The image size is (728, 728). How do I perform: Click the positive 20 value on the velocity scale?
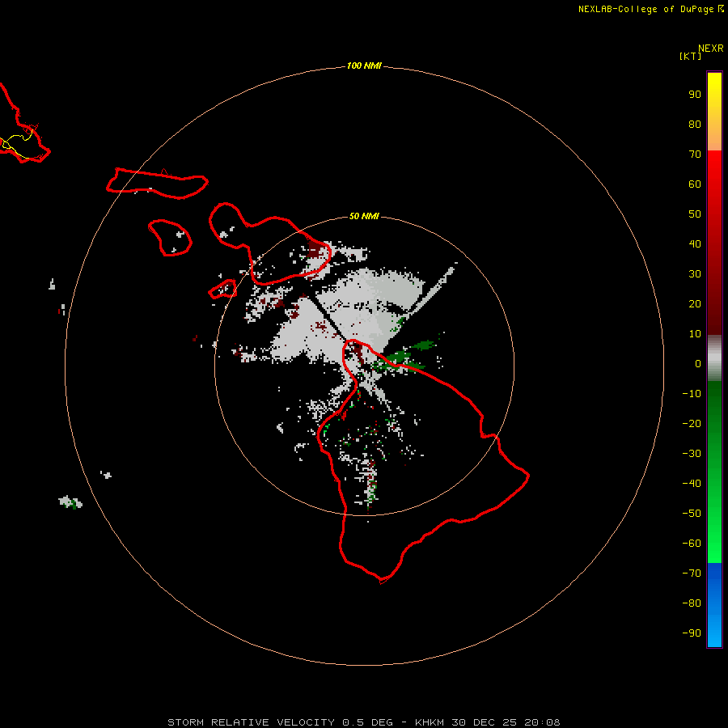695,303
